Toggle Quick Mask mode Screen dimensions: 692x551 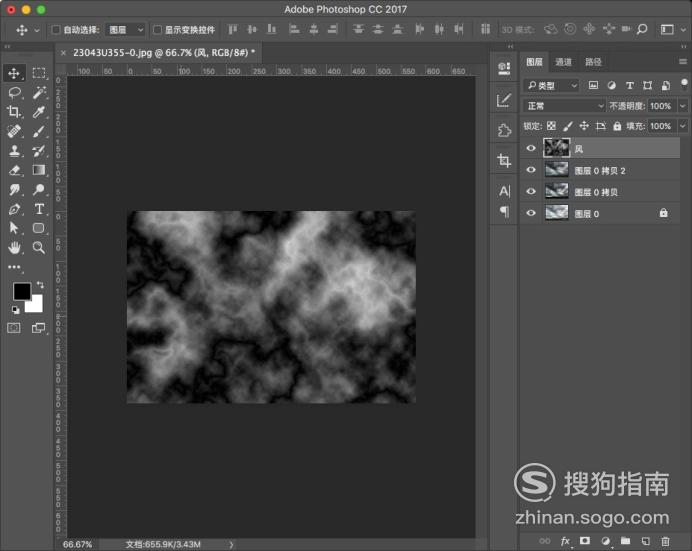tap(14, 328)
